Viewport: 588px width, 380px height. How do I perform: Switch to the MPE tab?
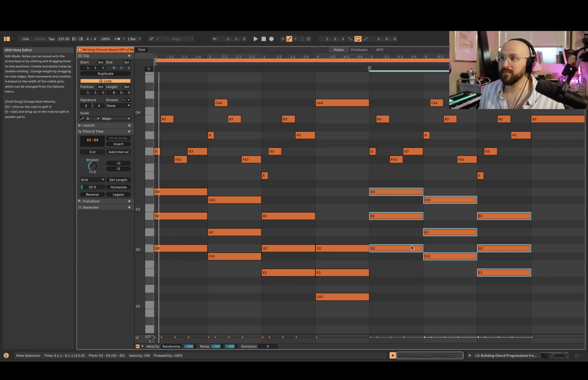[x=380, y=50]
